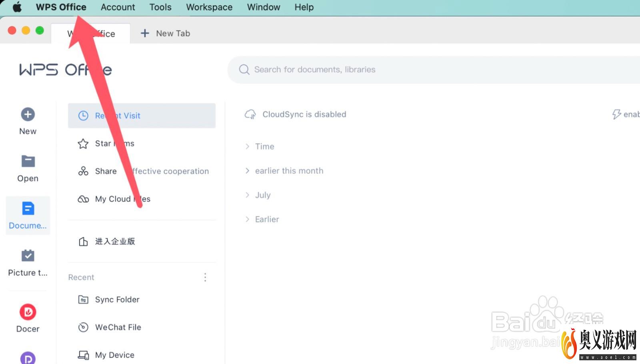
Task: Click the CloudSync disabled cloud icon
Action: click(x=250, y=114)
